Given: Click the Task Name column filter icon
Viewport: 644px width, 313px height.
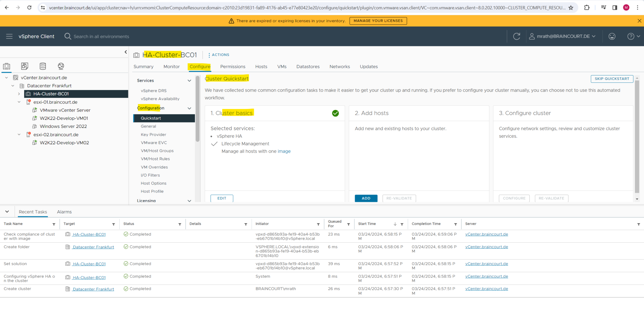Looking at the screenshot, I should coord(54,224).
